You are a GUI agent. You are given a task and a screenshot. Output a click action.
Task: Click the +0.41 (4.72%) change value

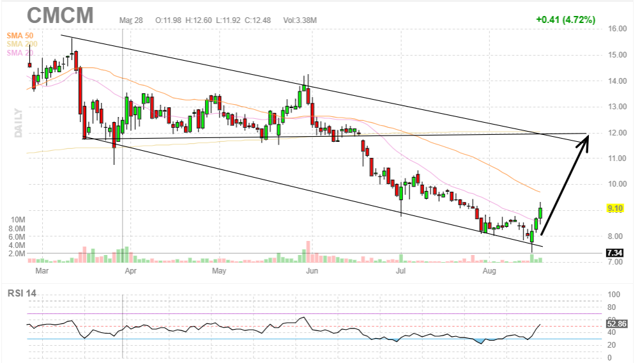pos(565,20)
